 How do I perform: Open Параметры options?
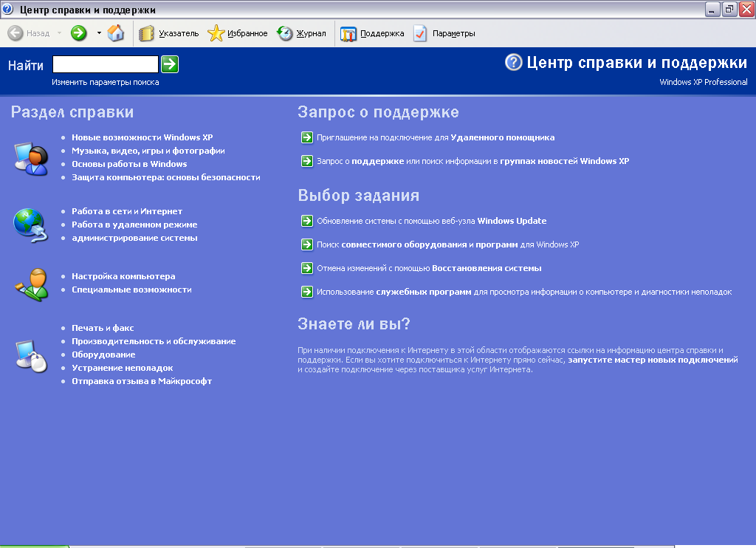click(x=444, y=33)
